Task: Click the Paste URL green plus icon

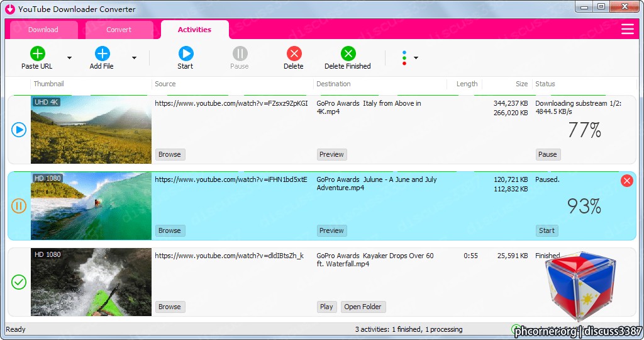Action: coord(38,54)
